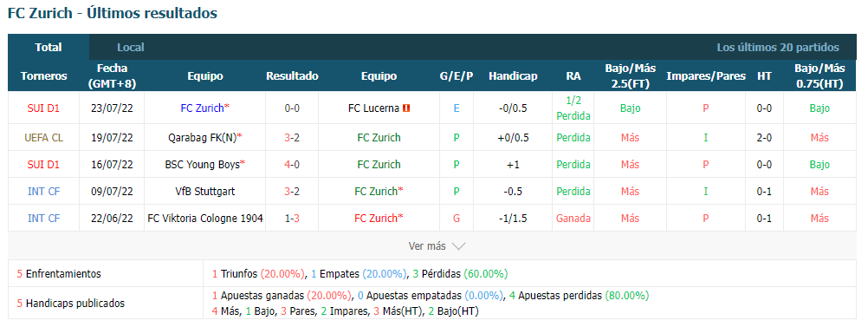Click the VfB Stuttgart team name

pos(204,191)
